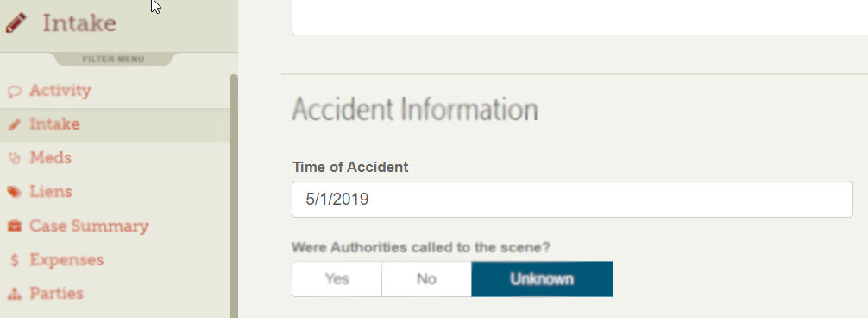
Task: Click the Meds stethoscope icon
Action: point(15,158)
